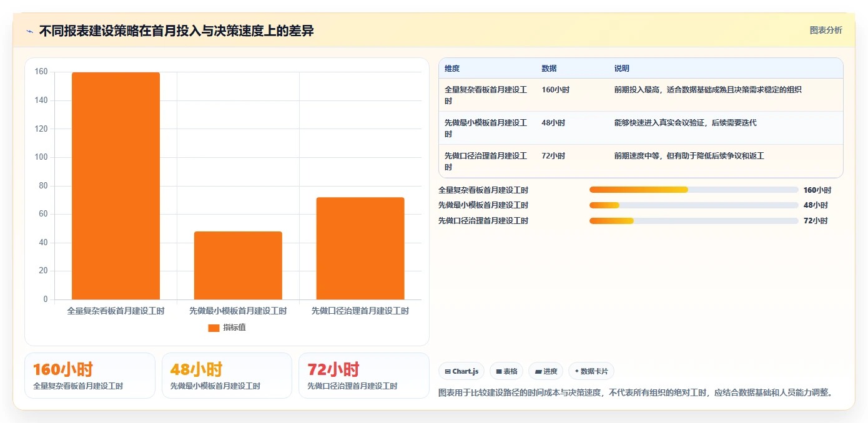Click the title 不同报表建设策略在首月投入与决策速度上的差异
This screenshot has width=868, height=423.
coord(176,31)
